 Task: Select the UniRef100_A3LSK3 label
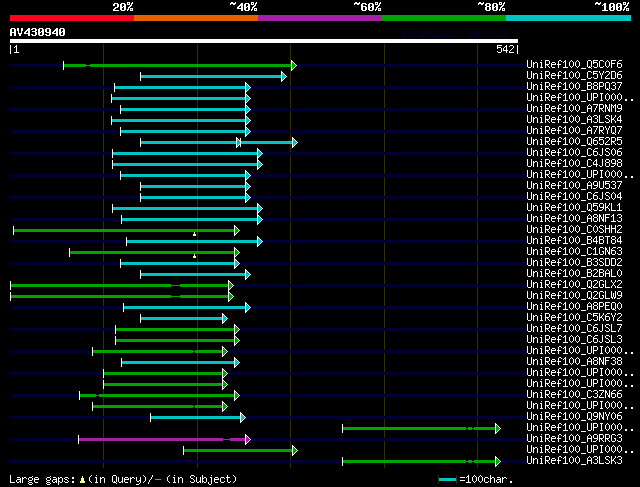[x=574, y=461]
